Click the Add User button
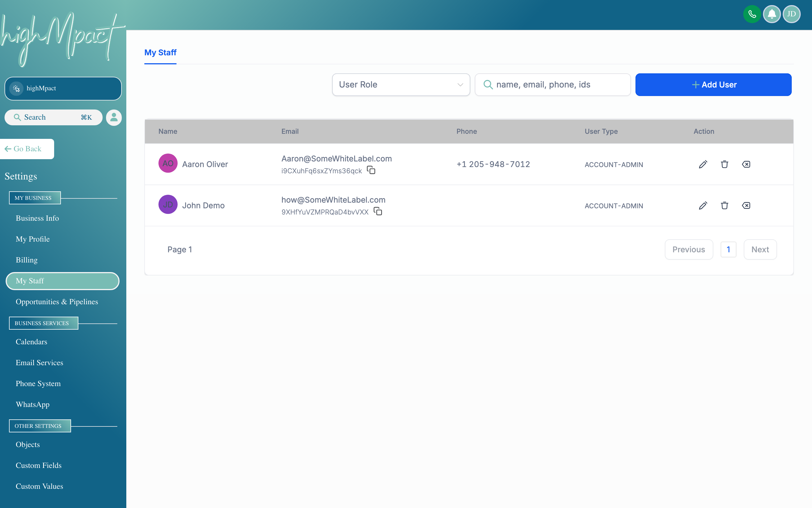This screenshot has height=508, width=812. pos(713,85)
